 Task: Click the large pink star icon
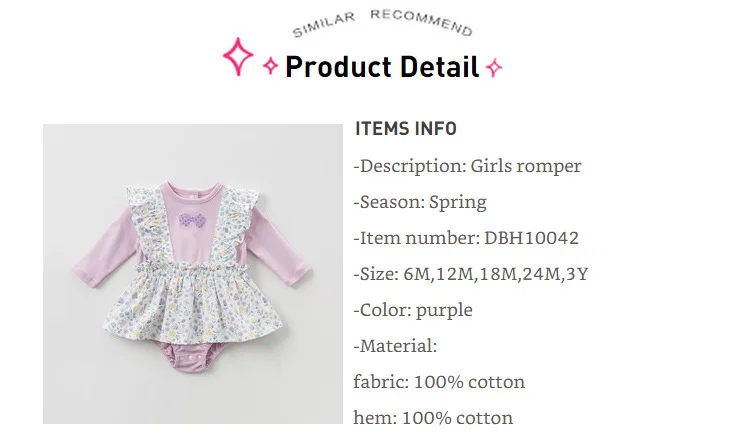(x=238, y=57)
